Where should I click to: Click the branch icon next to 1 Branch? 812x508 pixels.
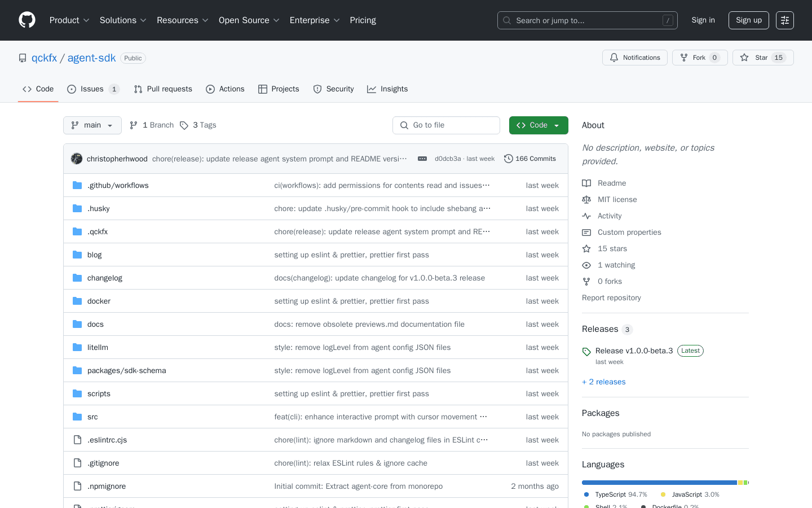[x=133, y=125]
